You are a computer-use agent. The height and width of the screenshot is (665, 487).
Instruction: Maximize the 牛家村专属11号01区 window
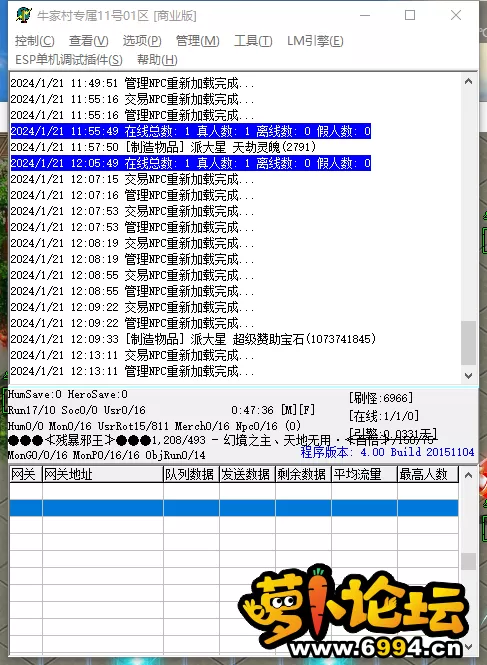click(x=410, y=15)
